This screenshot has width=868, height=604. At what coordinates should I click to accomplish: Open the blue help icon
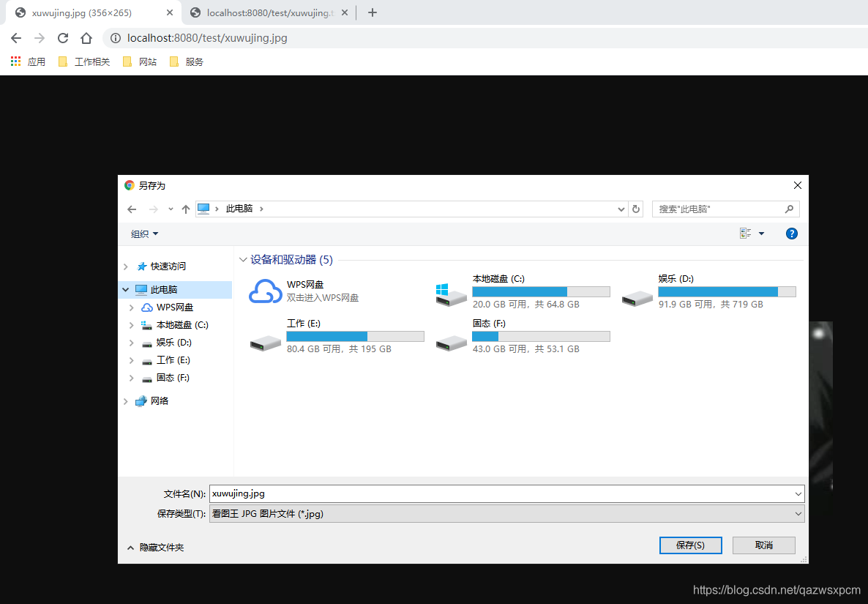point(792,234)
